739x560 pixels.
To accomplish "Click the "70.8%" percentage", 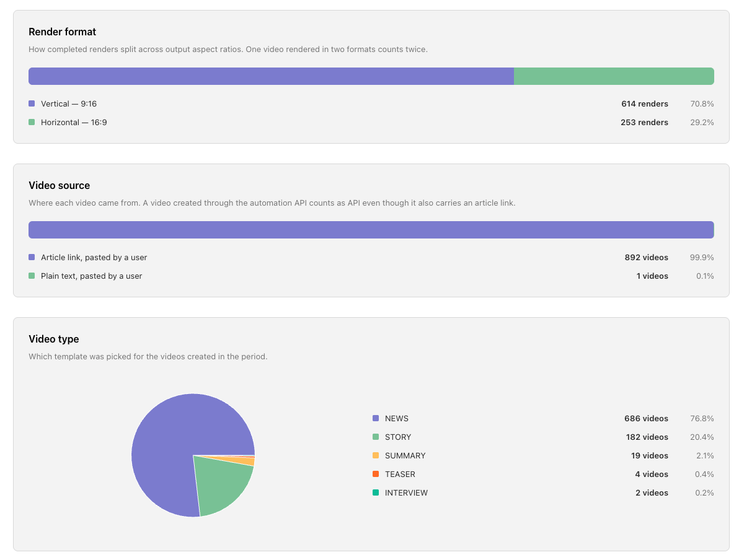I will point(702,103).
